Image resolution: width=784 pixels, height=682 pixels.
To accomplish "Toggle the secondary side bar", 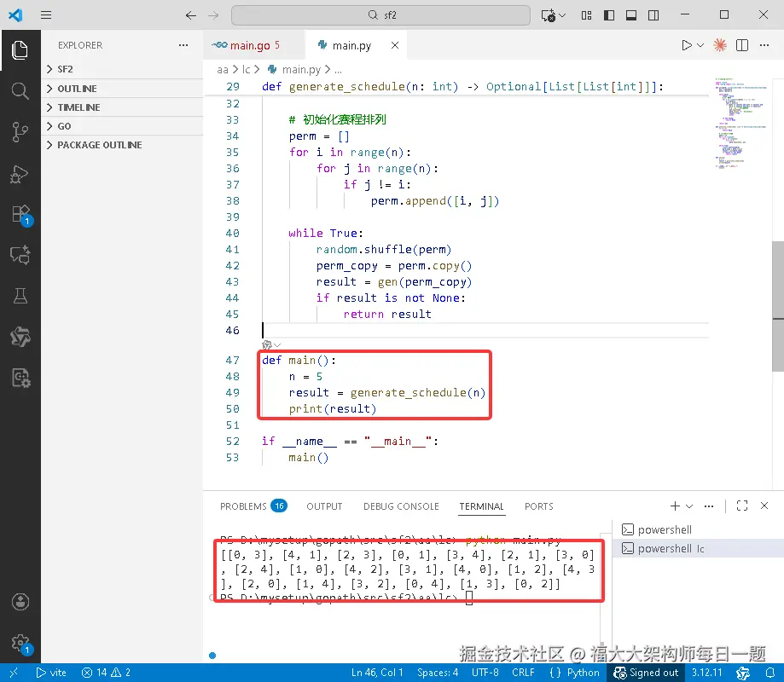I will [x=653, y=15].
